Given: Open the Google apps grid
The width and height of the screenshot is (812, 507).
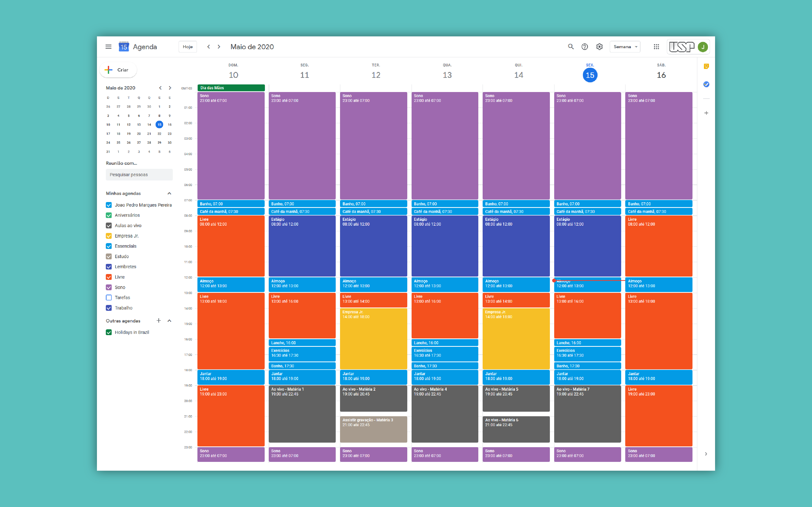Looking at the screenshot, I should tap(656, 47).
